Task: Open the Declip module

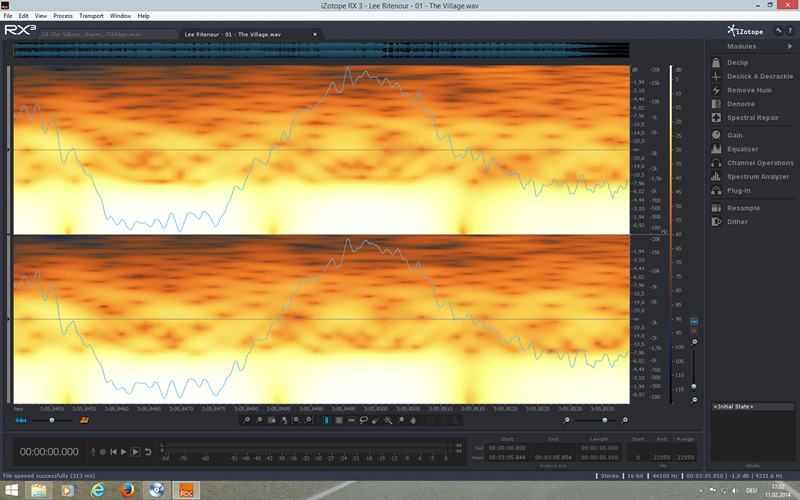Action: pyautogui.click(x=751, y=62)
